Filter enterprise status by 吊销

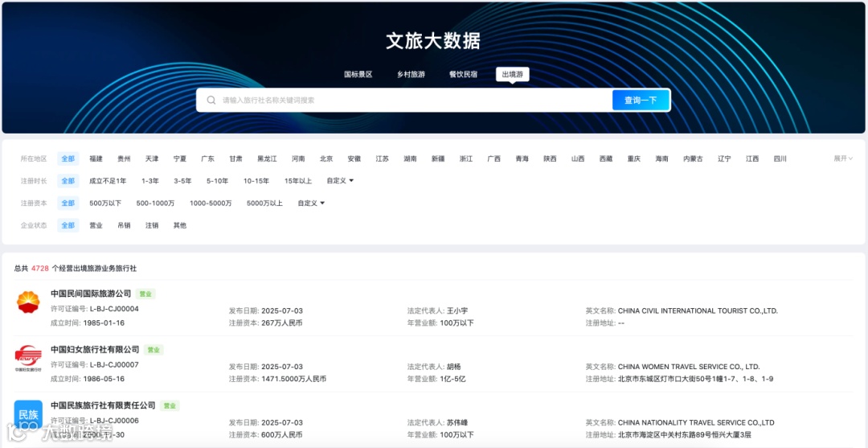(x=124, y=225)
